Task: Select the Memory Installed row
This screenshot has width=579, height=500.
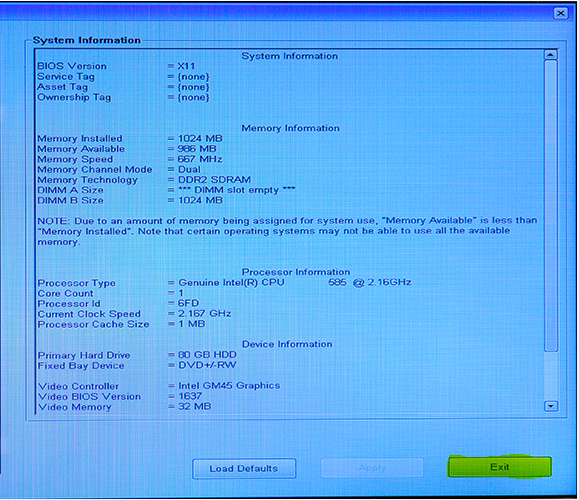Action: [130, 138]
